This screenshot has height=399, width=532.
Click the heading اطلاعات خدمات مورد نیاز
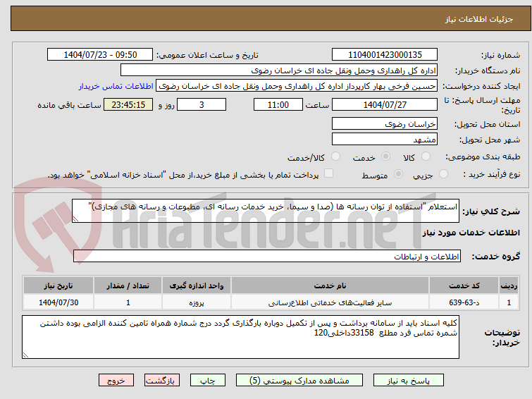[471, 233]
